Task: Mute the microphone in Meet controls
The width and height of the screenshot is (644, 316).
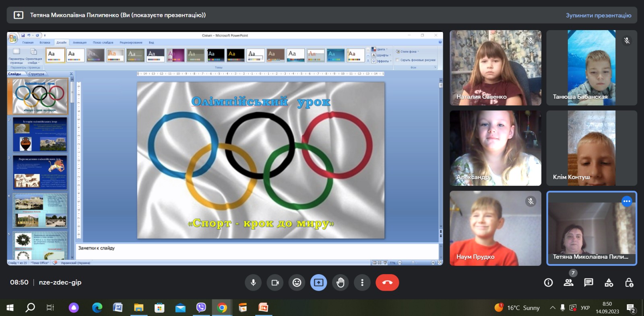Action: [x=253, y=283]
